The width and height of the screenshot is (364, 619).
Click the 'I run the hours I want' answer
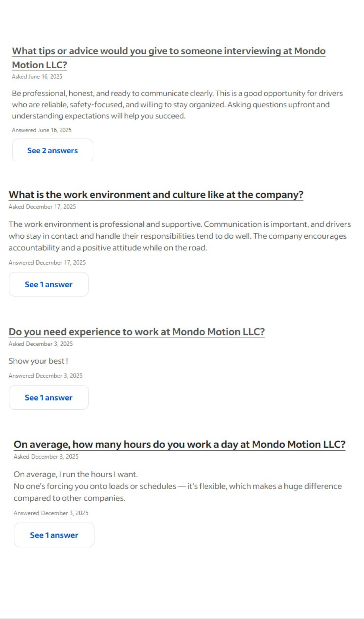coord(177,486)
